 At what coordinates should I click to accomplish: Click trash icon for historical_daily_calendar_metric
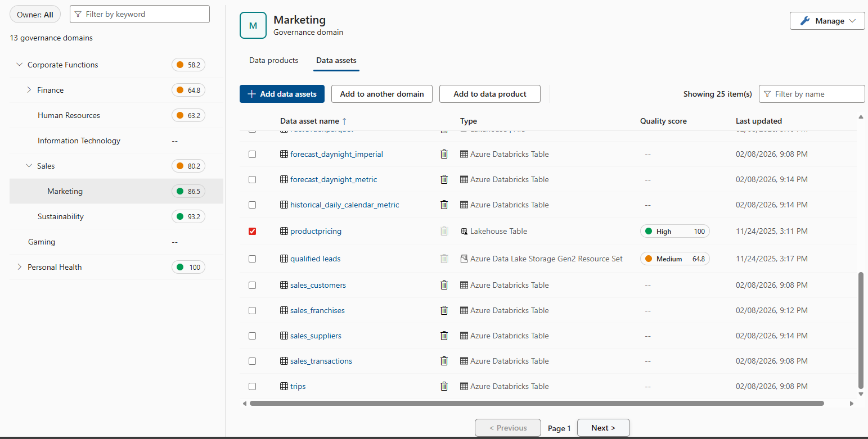444,205
